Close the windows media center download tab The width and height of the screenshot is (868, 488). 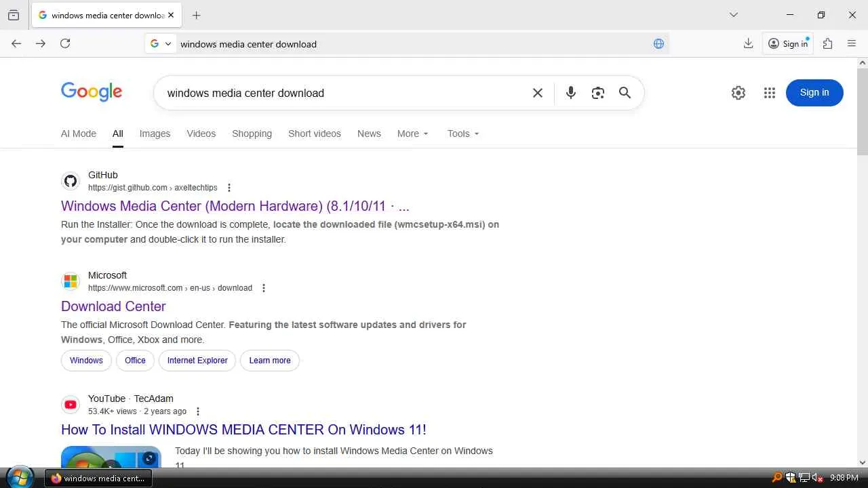pos(170,15)
